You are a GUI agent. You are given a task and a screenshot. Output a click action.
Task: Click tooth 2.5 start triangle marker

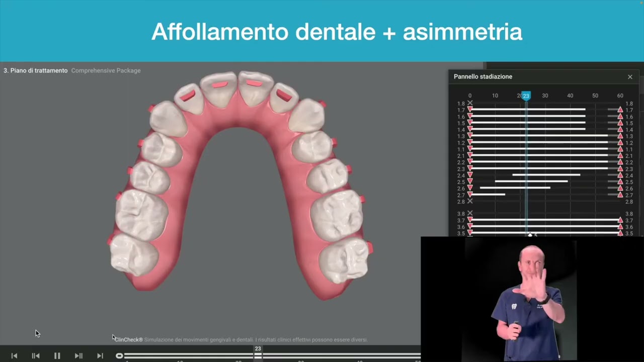[470, 181]
